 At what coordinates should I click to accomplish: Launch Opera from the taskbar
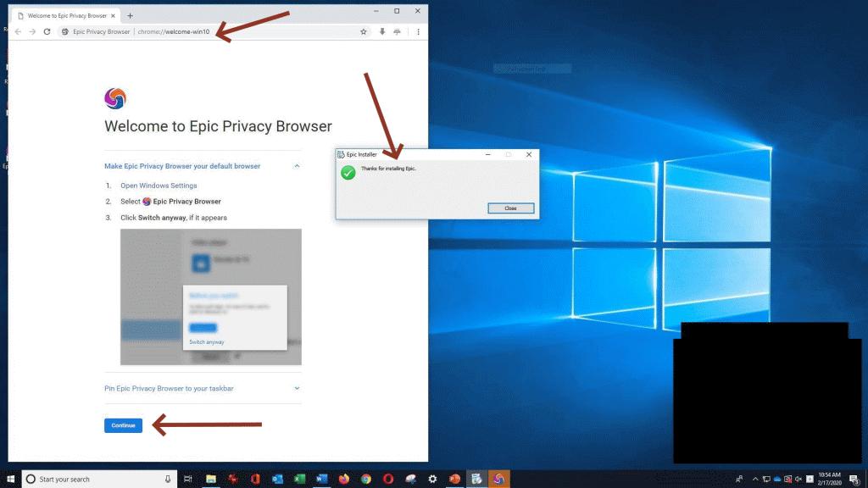pyautogui.click(x=388, y=479)
